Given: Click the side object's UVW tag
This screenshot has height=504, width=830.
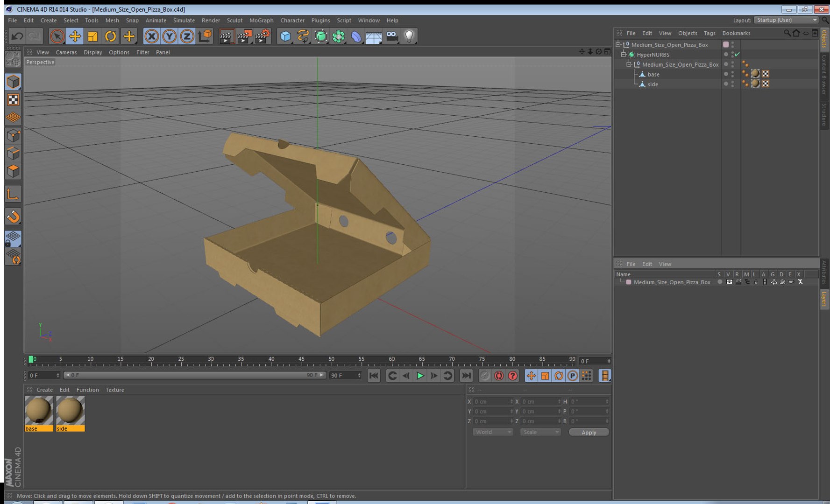Looking at the screenshot, I should click(x=765, y=84).
